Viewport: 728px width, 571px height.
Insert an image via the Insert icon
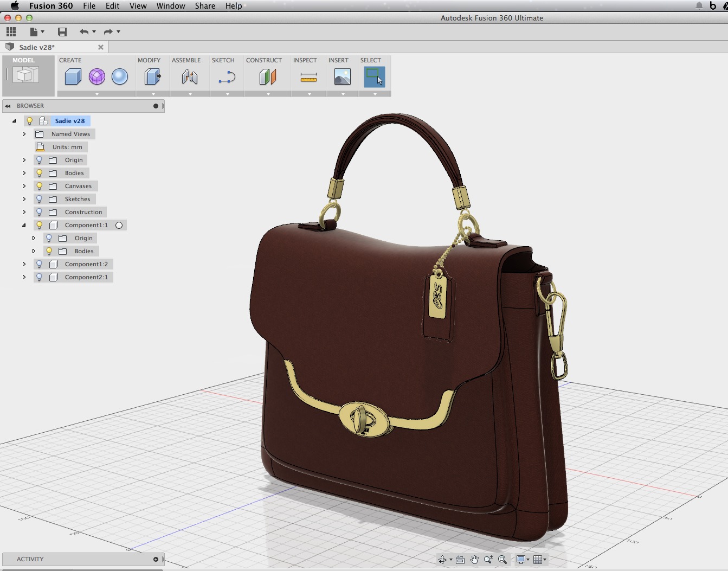(342, 77)
